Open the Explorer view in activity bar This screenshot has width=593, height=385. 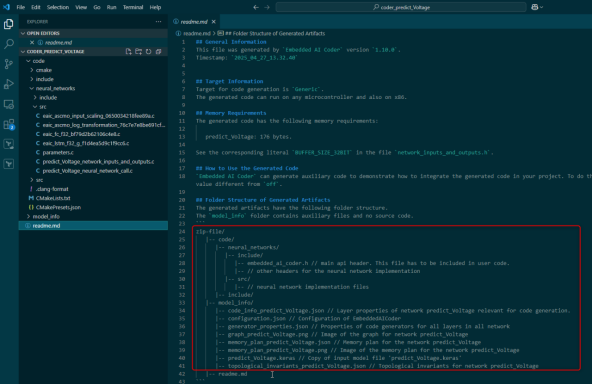(x=8, y=24)
